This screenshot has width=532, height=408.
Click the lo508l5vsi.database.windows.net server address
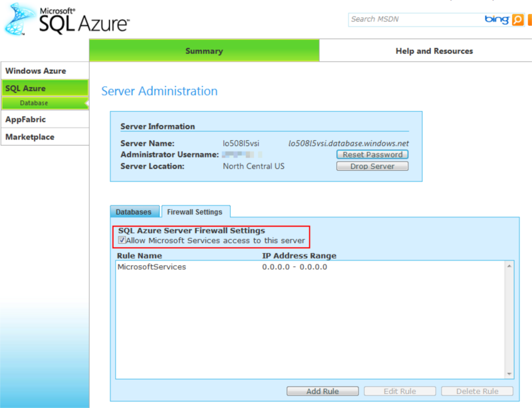(x=348, y=144)
